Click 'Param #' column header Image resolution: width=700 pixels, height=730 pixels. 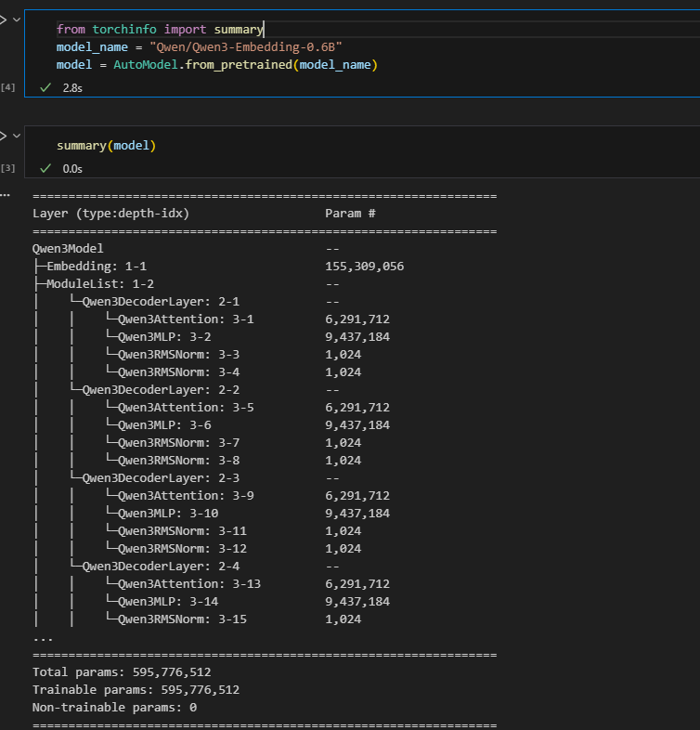(350, 214)
